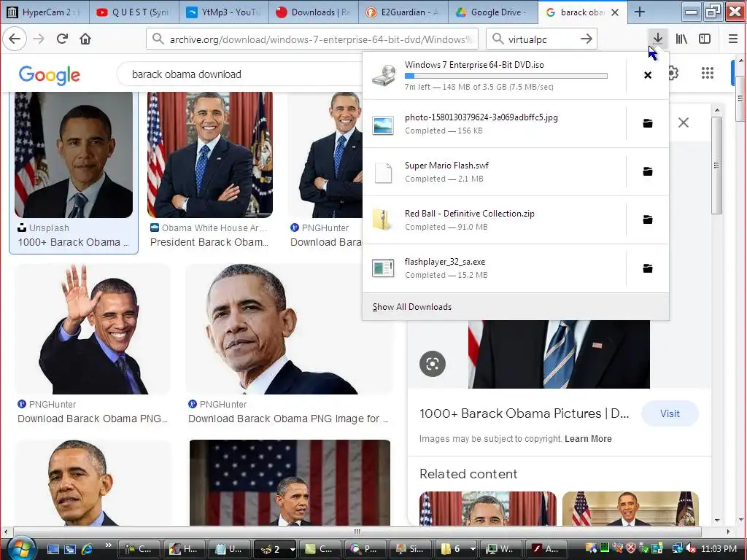This screenshot has width=747, height=560.
Task: Open the 1000+ Barack Obama Pictures title link
Action: click(x=524, y=413)
